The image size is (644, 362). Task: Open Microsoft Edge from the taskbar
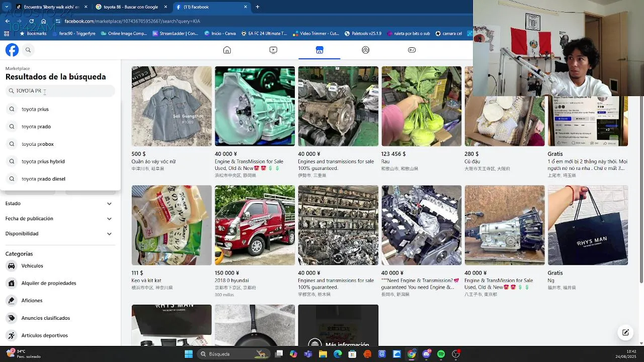338,354
